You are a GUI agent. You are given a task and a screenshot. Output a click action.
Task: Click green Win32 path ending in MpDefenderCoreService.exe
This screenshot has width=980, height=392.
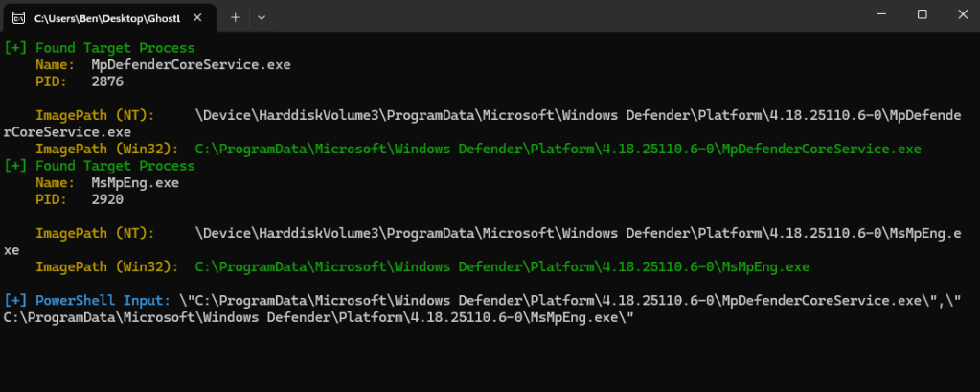point(558,149)
